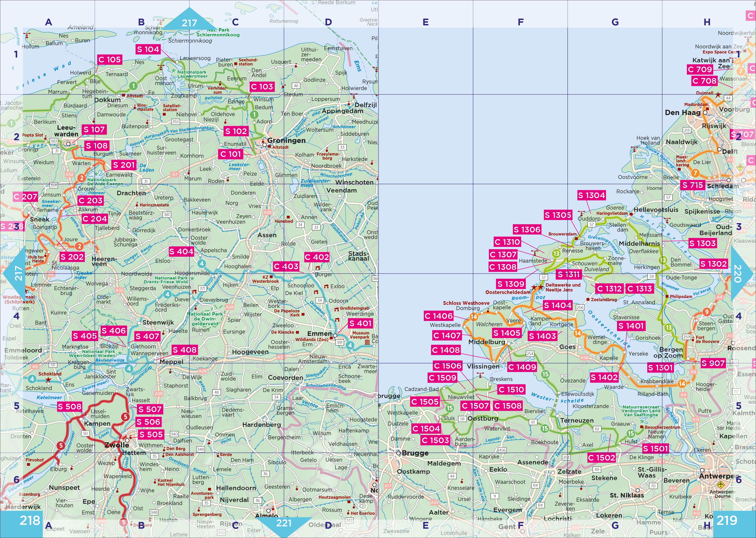Select the S 104 label near Lauwersoog
The height and width of the screenshot is (538, 756).
(x=148, y=49)
